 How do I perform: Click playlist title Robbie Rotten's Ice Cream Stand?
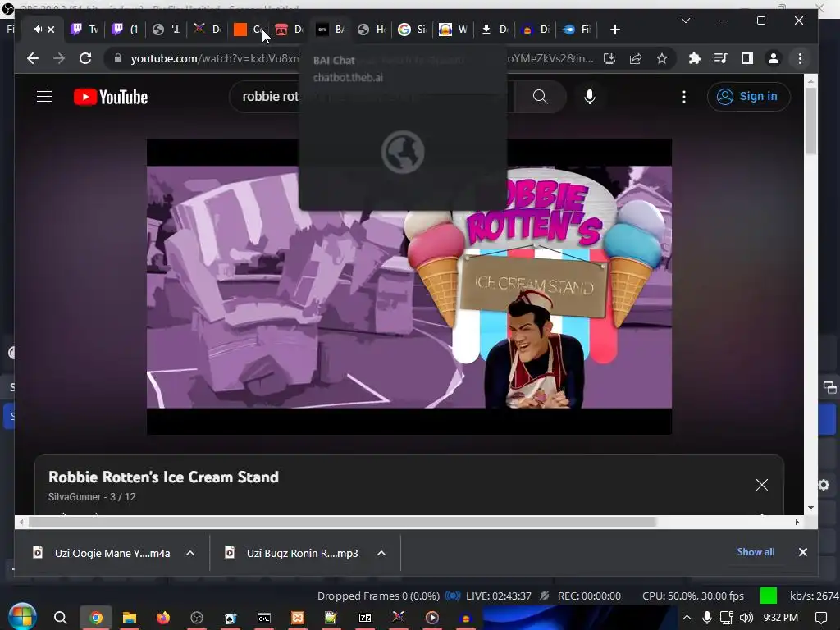click(163, 477)
